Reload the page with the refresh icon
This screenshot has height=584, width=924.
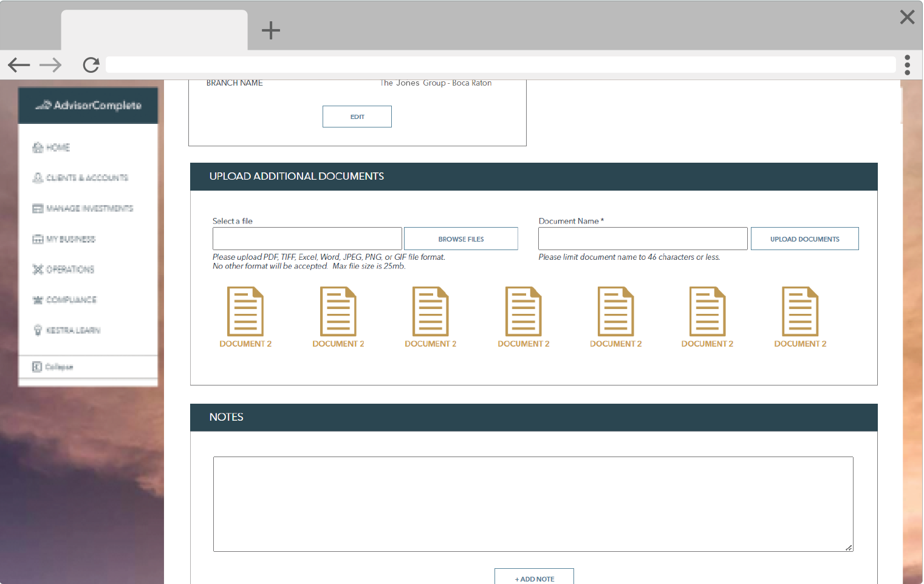pyautogui.click(x=91, y=65)
